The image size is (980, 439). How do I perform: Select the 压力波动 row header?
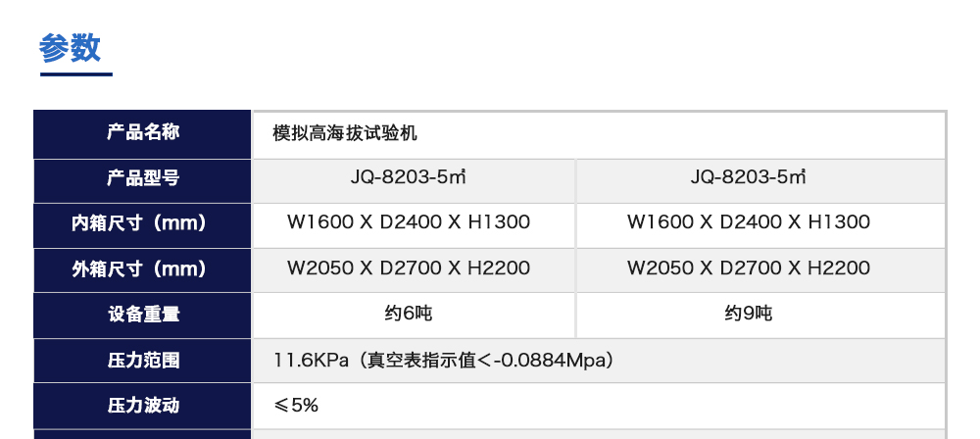coord(143,406)
